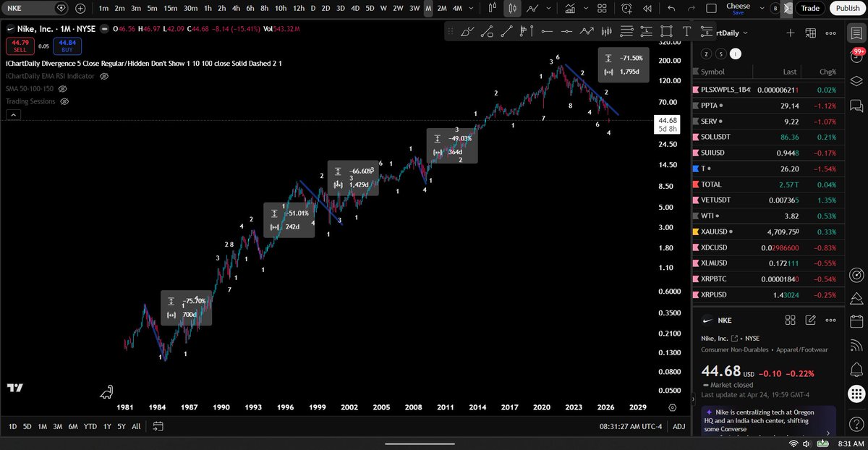Open watchlist three-dot more menu
This screenshot has width=868, height=450.
tap(829, 33)
